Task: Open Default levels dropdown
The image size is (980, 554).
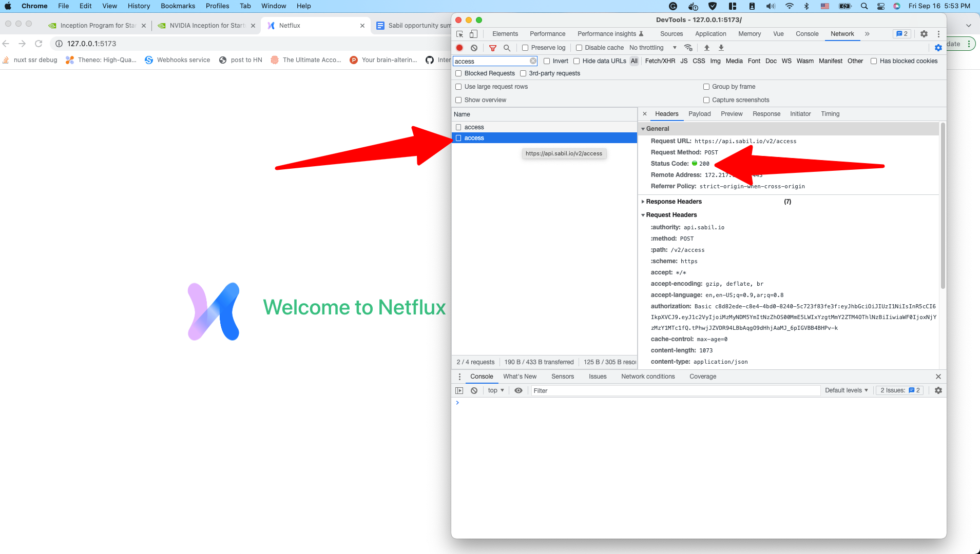Action: click(847, 390)
